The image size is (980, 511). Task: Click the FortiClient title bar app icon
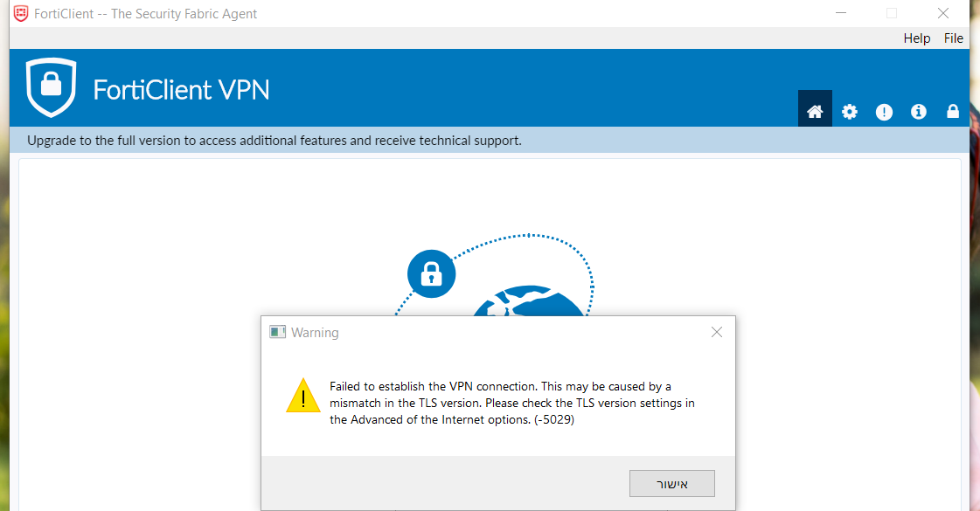[x=21, y=13]
